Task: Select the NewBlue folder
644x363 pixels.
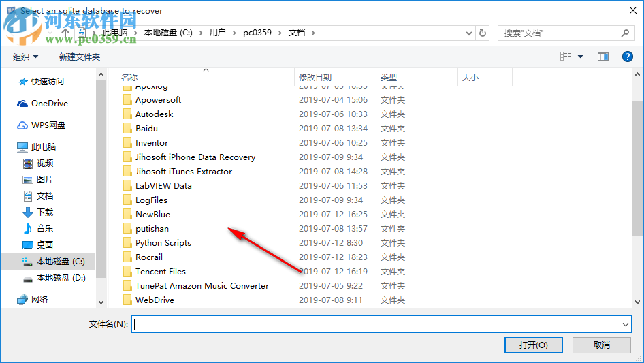Action: (152, 214)
